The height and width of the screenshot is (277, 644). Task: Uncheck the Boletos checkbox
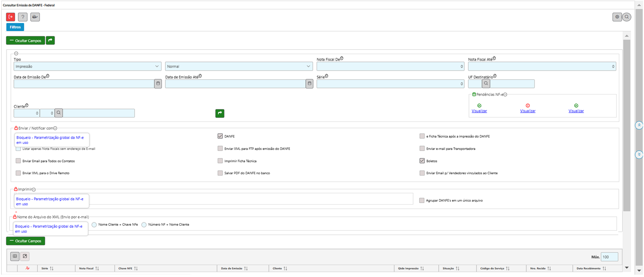422,161
